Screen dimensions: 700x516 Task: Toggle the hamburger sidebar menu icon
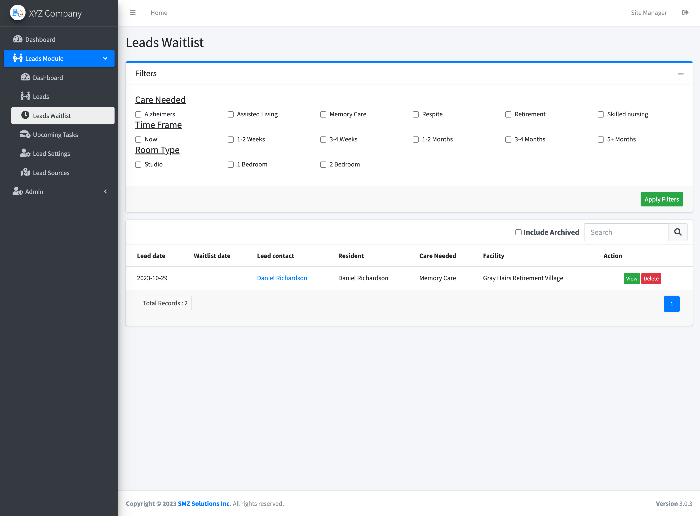(133, 13)
